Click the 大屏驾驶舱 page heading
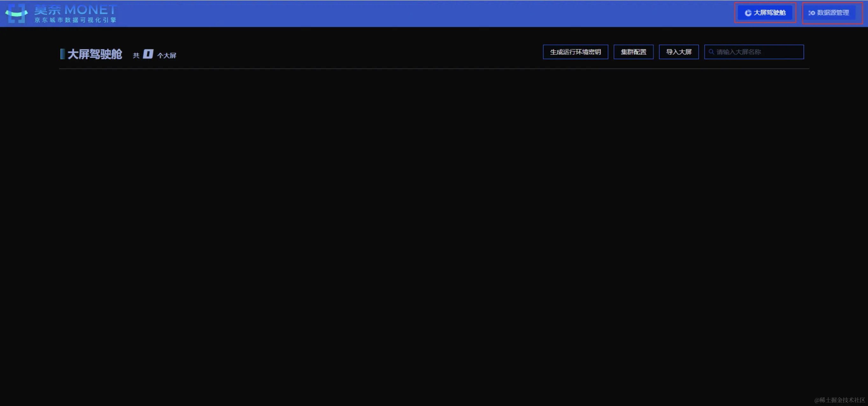 (95, 54)
